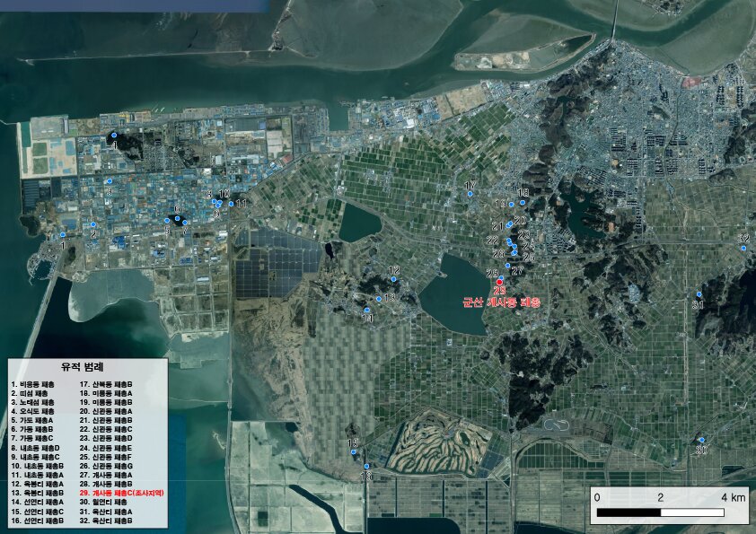Select blue marker 31 on the map
Viewport: 756px width, 534px height.
coord(699,294)
